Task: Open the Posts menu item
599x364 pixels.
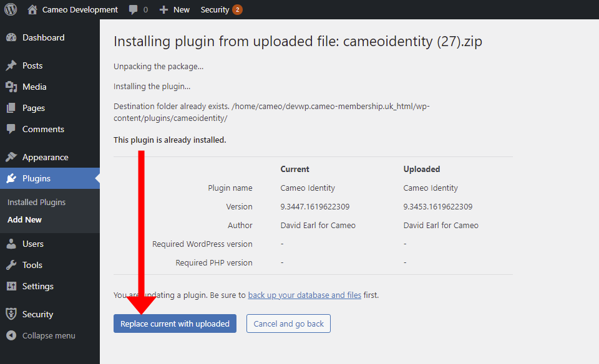Action: 32,65
